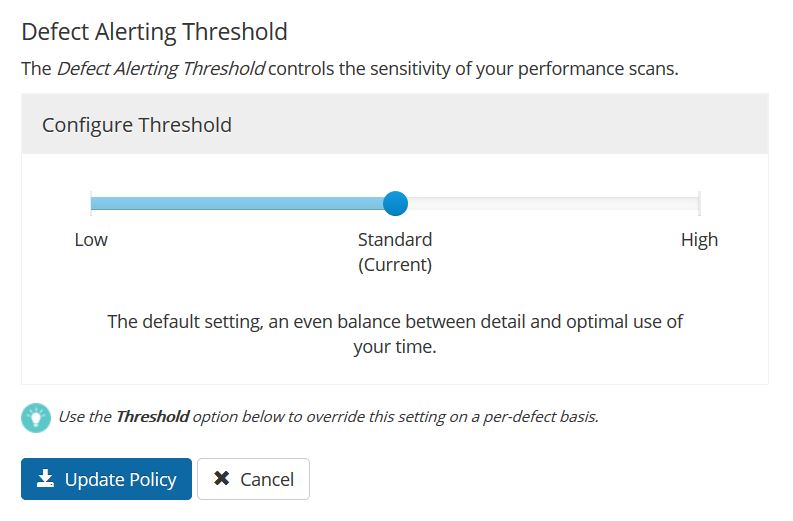Select the Low threshold label
This screenshot has width=793, height=521.
tap(91, 239)
